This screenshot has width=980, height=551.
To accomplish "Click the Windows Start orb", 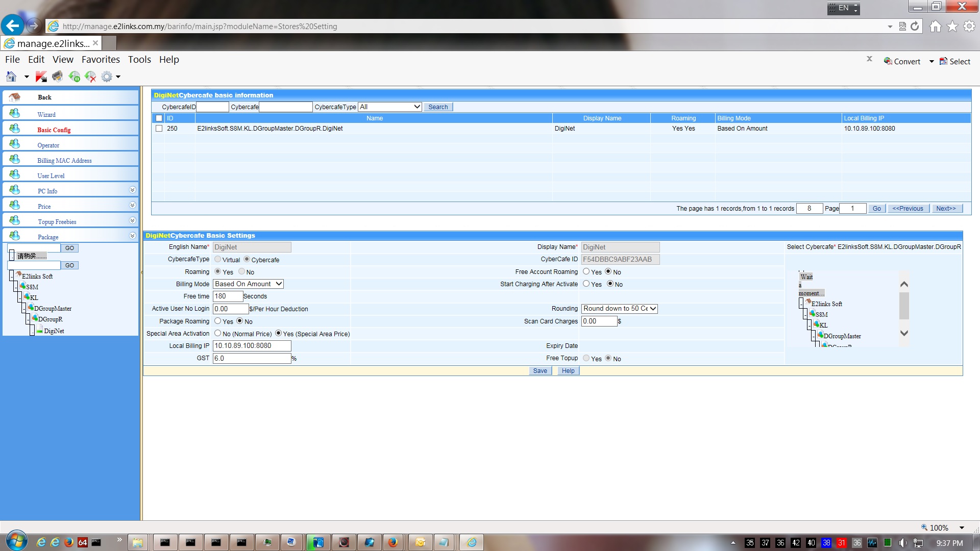I will [16, 541].
